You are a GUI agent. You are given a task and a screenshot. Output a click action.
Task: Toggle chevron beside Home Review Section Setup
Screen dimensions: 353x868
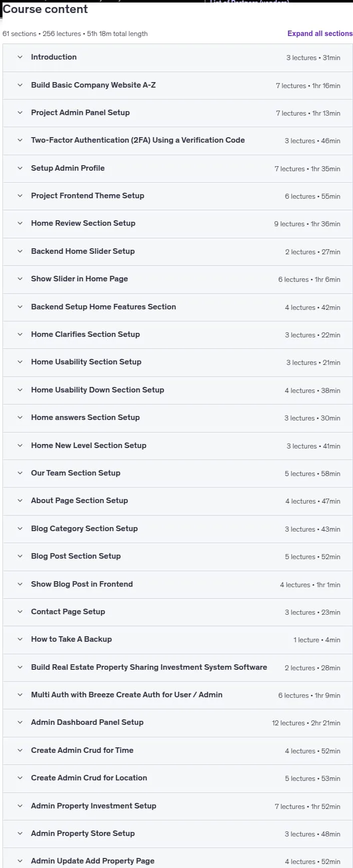click(x=20, y=223)
